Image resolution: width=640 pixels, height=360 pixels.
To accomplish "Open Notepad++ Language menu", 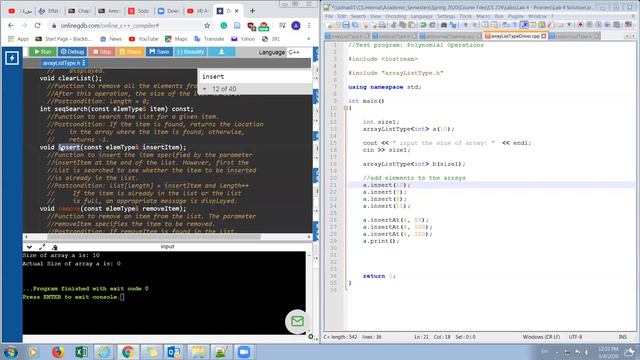I will click(421, 16).
